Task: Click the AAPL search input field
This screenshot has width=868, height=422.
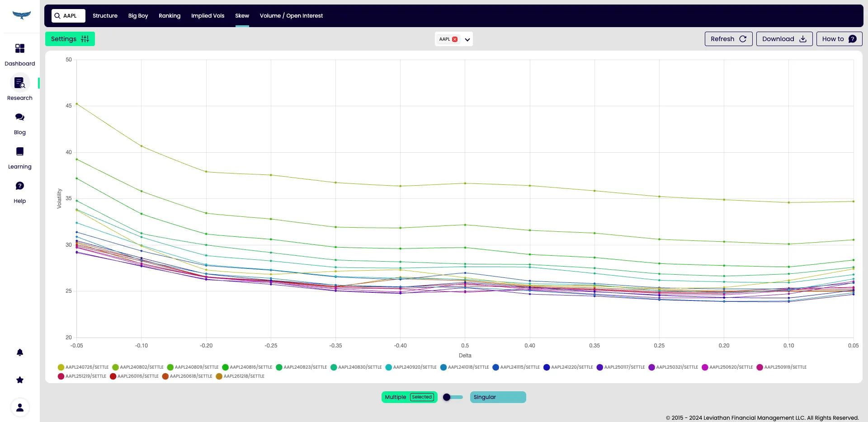Action: 69,16
